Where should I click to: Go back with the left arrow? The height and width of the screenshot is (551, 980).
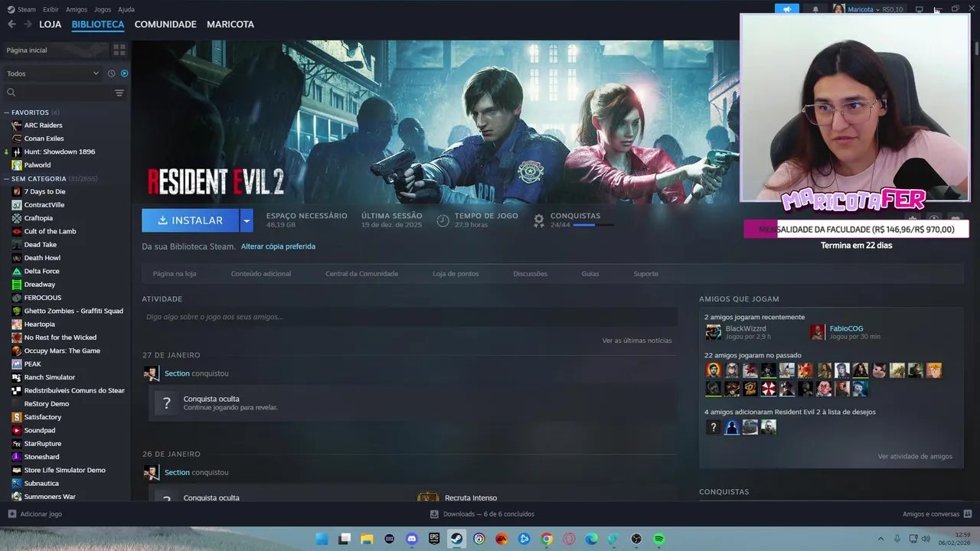pyautogui.click(x=11, y=24)
